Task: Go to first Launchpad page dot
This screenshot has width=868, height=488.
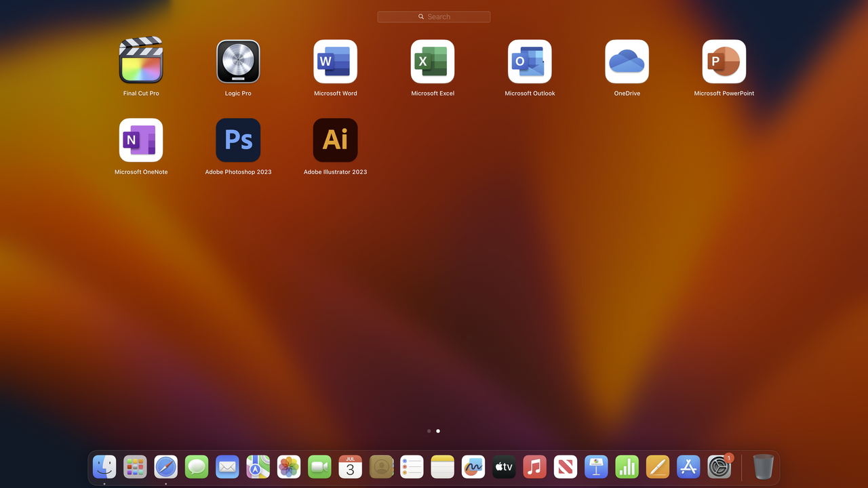Action: [x=429, y=431]
